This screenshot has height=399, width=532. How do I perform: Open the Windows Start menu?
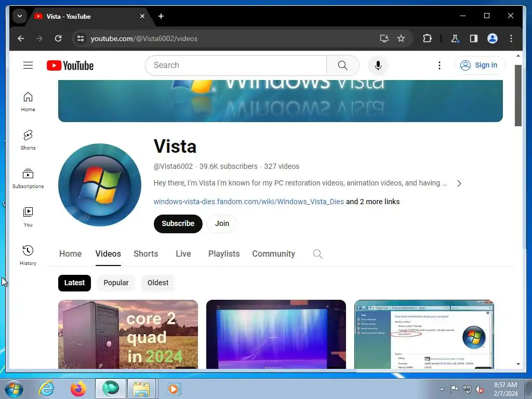pyautogui.click(x=14, y=389)
